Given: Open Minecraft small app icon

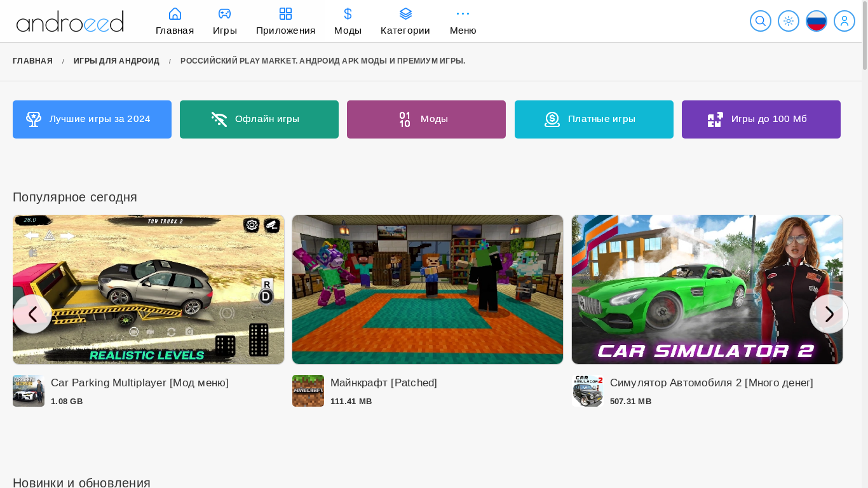Looking at the screenshot, I should click(x=308, y=391).
